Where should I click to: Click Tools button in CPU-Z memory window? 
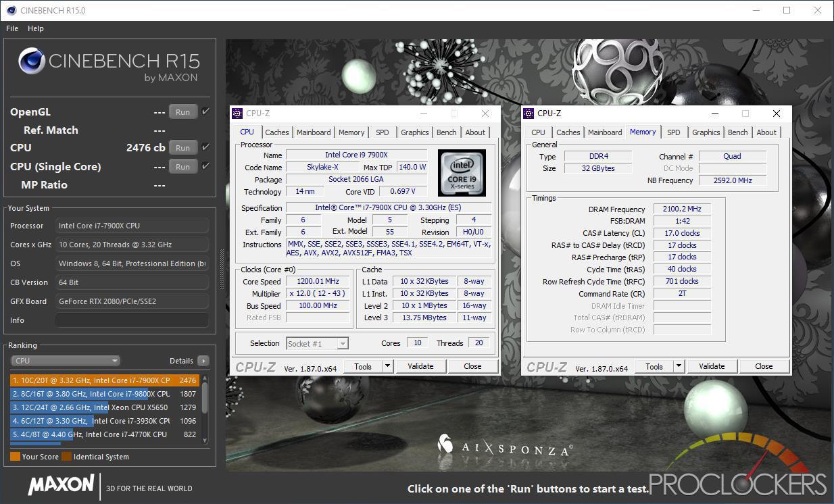point(654,366)
